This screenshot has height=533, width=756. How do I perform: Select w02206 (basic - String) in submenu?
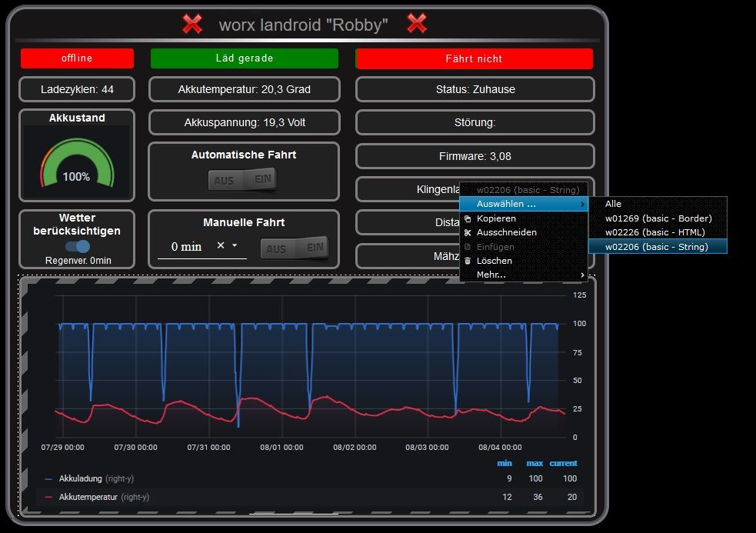point(658,247)
